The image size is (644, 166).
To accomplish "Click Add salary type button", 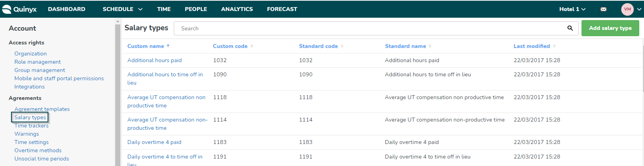I will 610,28.
